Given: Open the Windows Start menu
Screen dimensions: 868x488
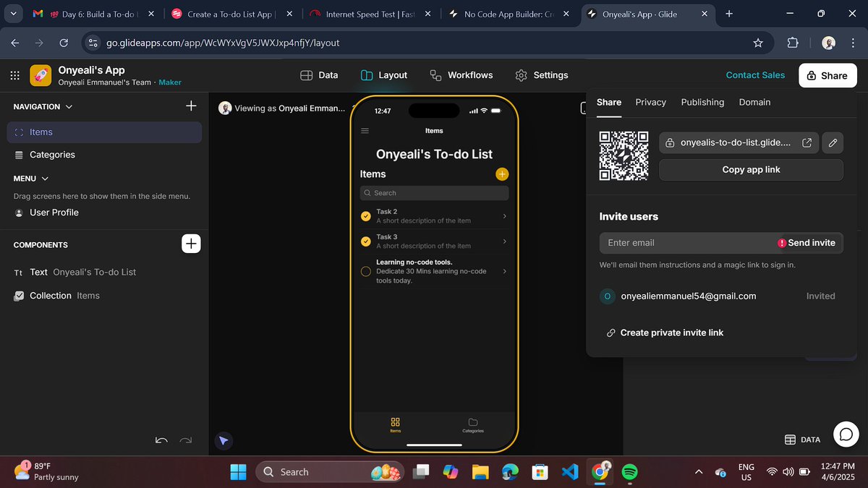Looking at the screenshot, I should coord(239,472).
